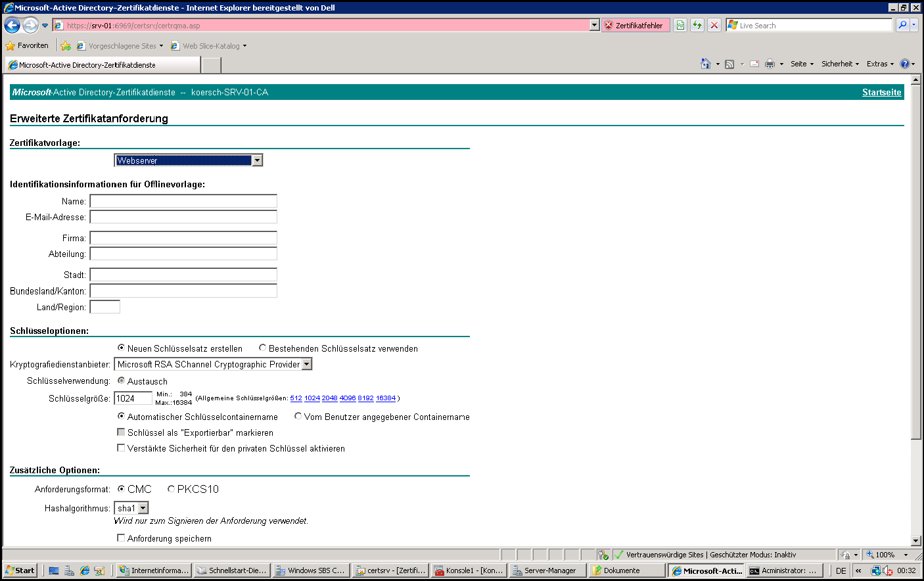924x581 pixels.
Task: Click the blue Help question mark icon
Action: coord(904,64)
